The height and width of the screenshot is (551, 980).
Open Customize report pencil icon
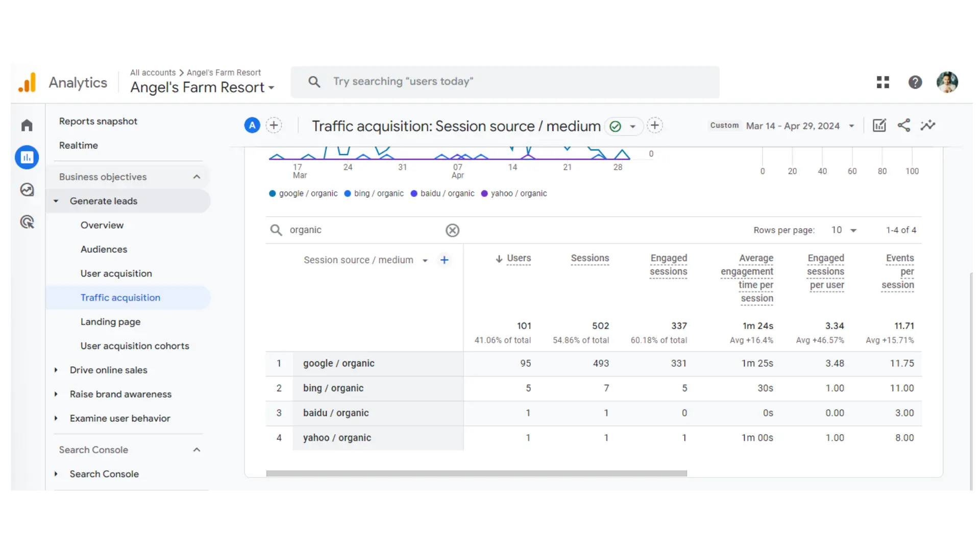[x=879, y=126]
